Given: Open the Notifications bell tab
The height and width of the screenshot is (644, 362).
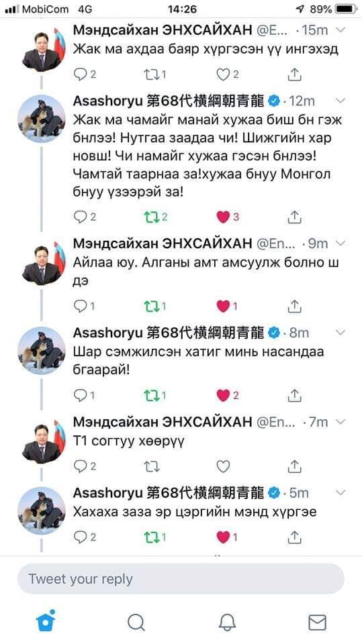Looking at the screenshot, I should (227, 623).
